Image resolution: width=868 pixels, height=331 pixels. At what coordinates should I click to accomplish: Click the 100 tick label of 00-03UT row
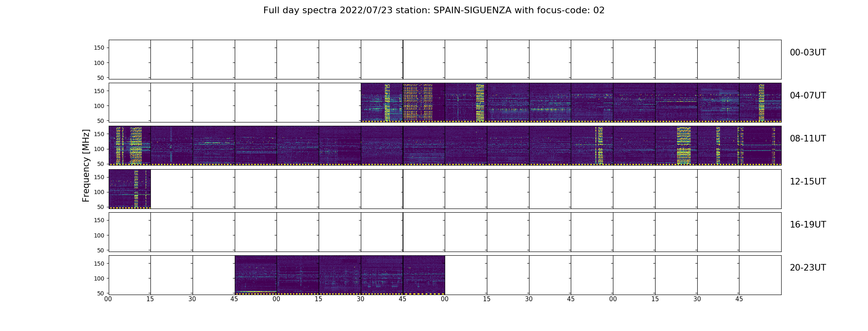(x=99, y=63)
